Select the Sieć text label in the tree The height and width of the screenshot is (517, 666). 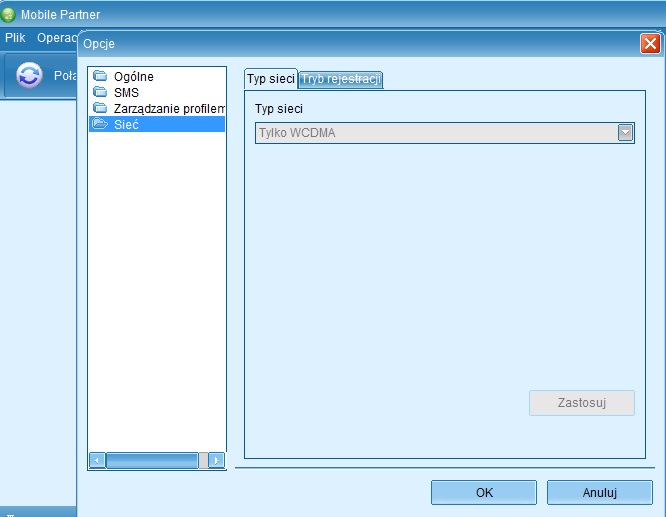(126, 124)
